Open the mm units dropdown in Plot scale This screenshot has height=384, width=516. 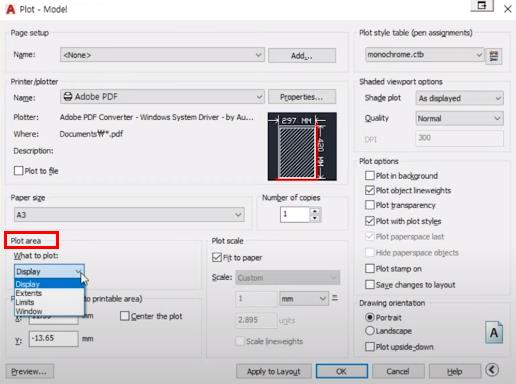304,299
